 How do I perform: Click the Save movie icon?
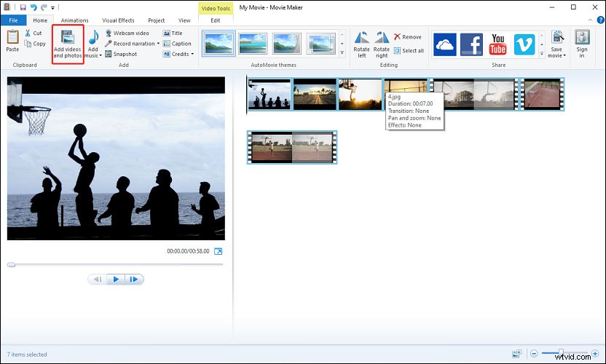(x=557, y=37)
